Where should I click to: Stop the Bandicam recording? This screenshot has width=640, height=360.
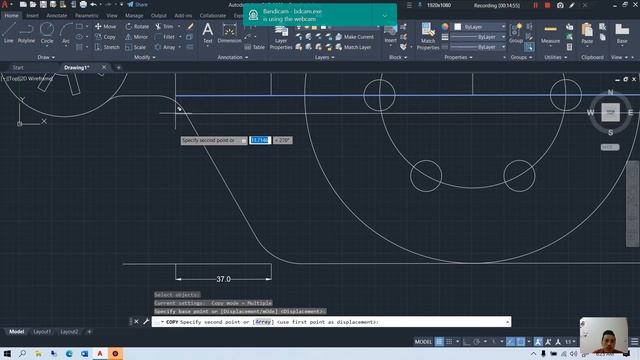pos(547,5)
